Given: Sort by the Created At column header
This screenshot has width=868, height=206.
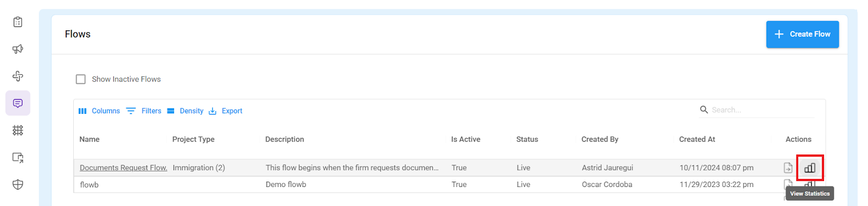Looking at the screenshot, I should [x=697, y=139].
